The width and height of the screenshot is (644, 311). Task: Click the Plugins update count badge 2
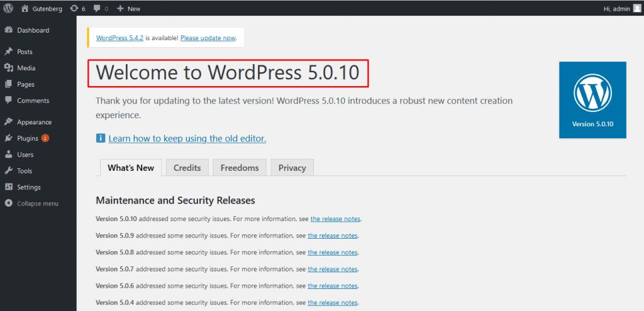coord(45,138)
